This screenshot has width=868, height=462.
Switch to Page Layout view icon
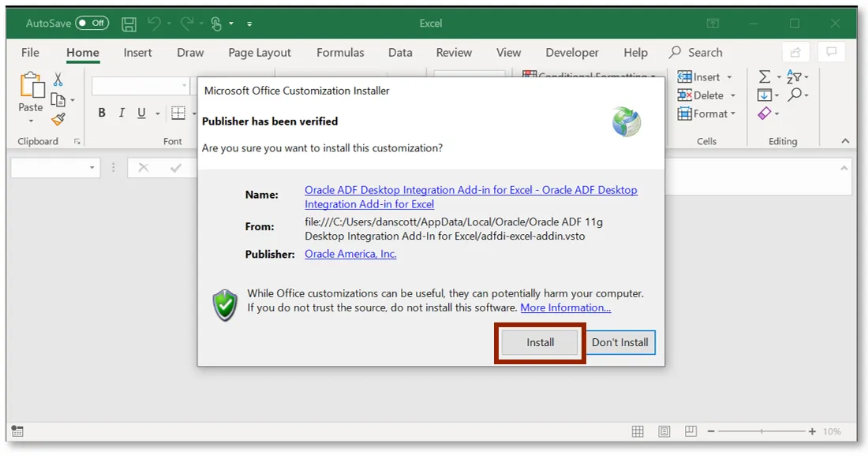pyautogui.click(x=664, y=431)
